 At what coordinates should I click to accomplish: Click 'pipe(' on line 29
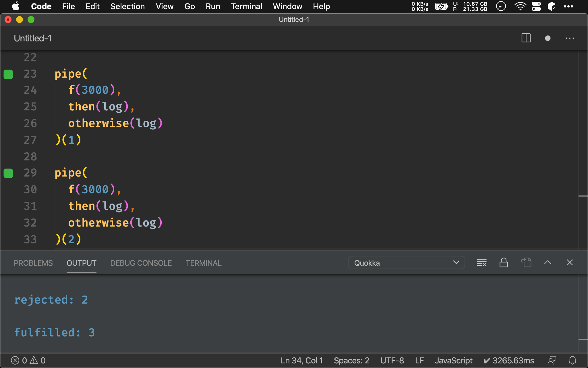tap(71, 173)
